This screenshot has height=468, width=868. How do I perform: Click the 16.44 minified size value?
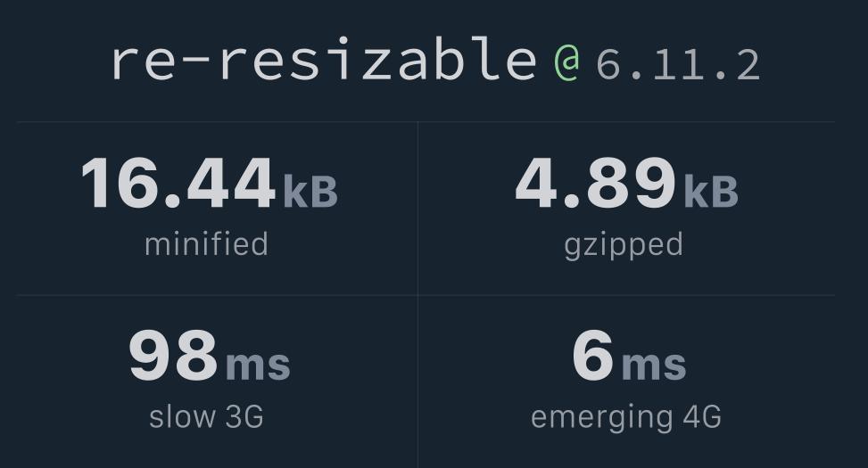[x=178, y=185]
